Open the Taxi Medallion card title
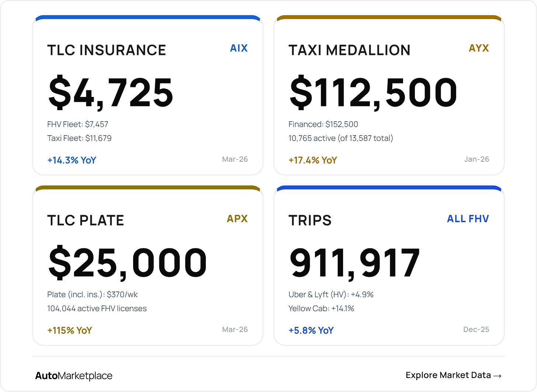 (349, 50)
